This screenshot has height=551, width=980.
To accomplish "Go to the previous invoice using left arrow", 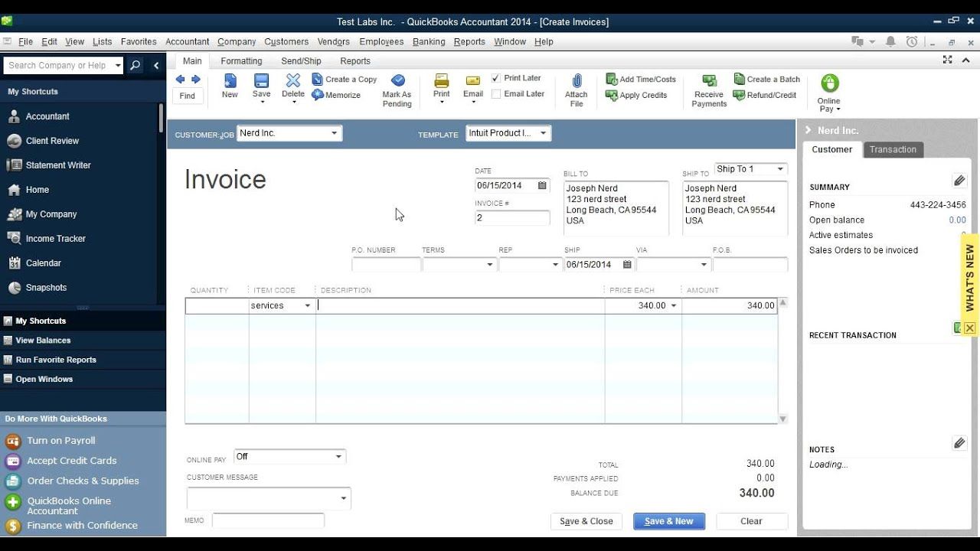I will (180, 79).
